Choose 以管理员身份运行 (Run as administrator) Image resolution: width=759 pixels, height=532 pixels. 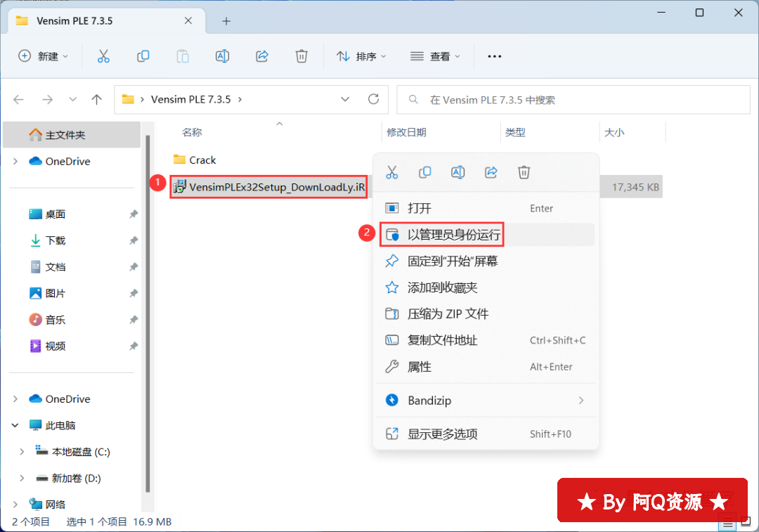[486, 235]
